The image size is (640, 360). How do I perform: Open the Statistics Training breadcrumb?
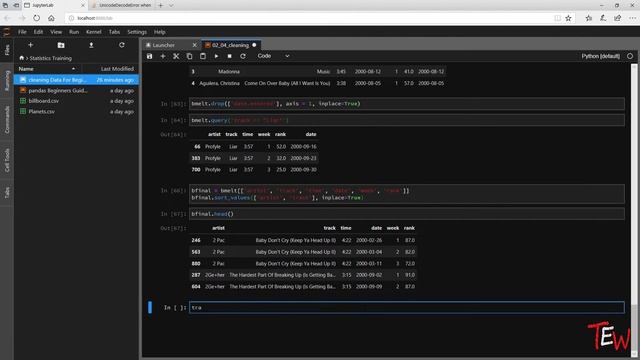(51, 58)
